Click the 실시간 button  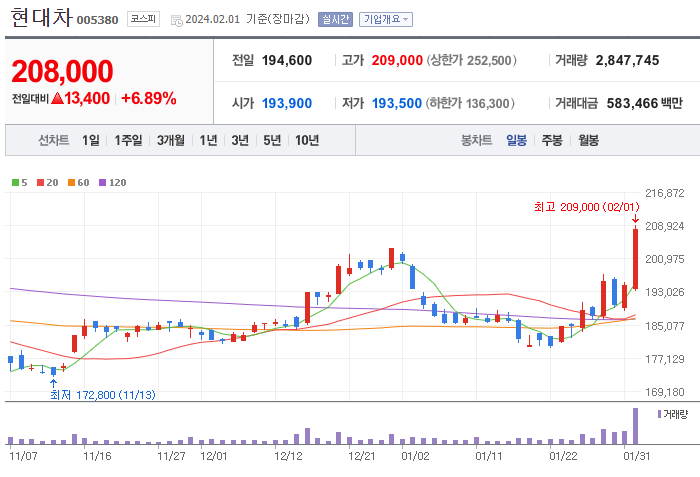click(335, 19)
